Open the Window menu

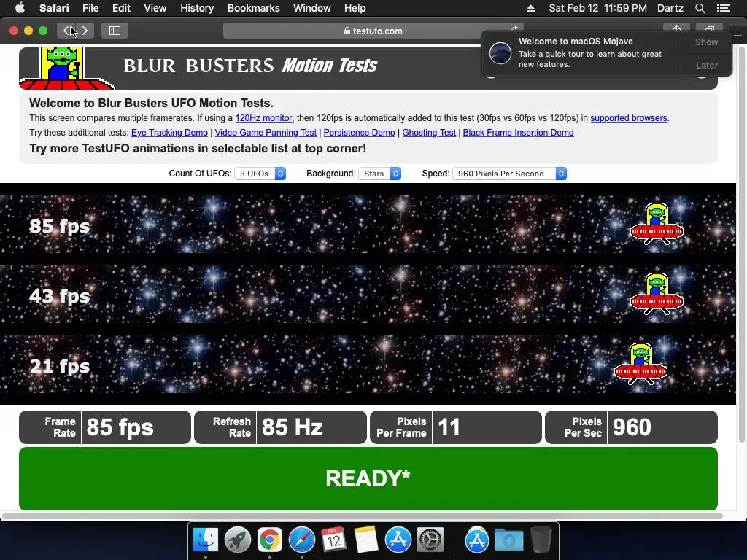(312, 8)
